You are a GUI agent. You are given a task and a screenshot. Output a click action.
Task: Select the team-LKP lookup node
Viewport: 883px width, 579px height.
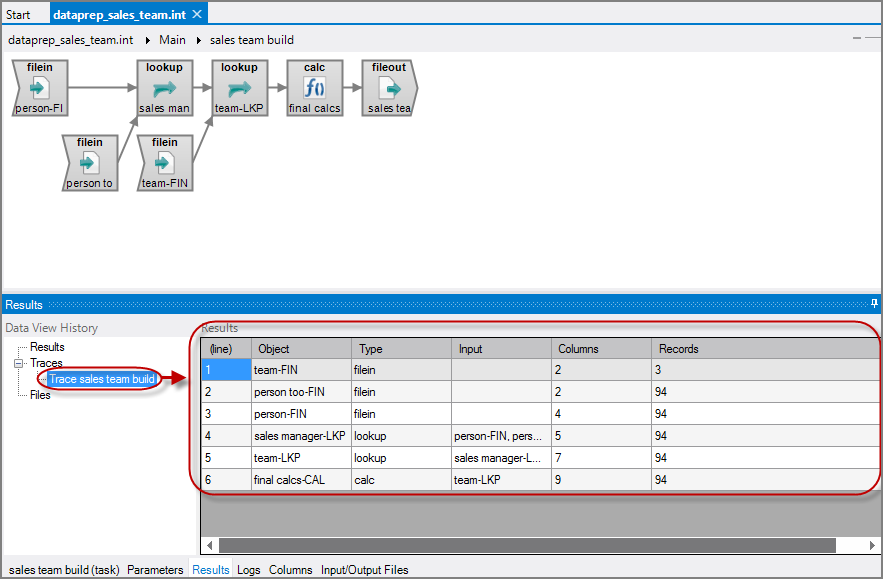[x=239, y=88]
